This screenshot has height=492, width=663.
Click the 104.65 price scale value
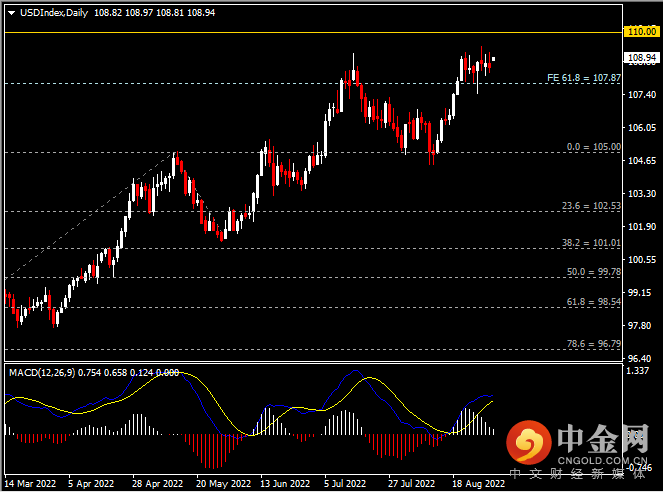coord(642,161)
